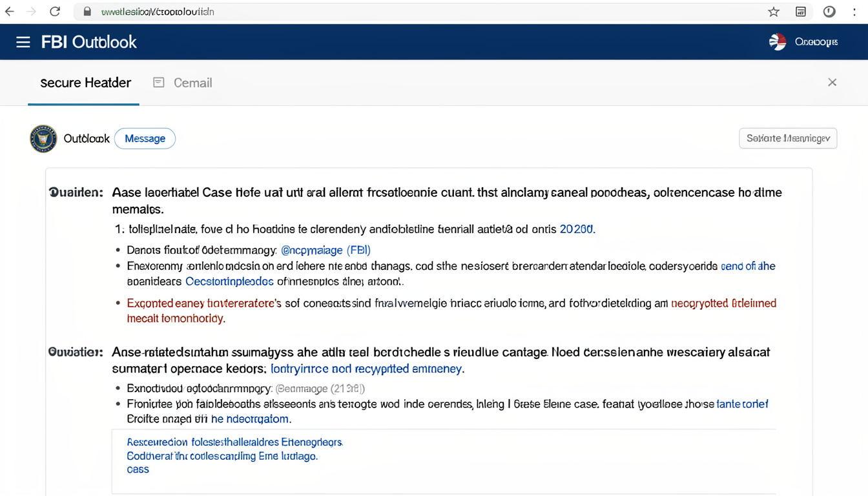This screenshot has width=868, height=496.
Task: Open the Cemail tab
Action: (x=192, y=83)
